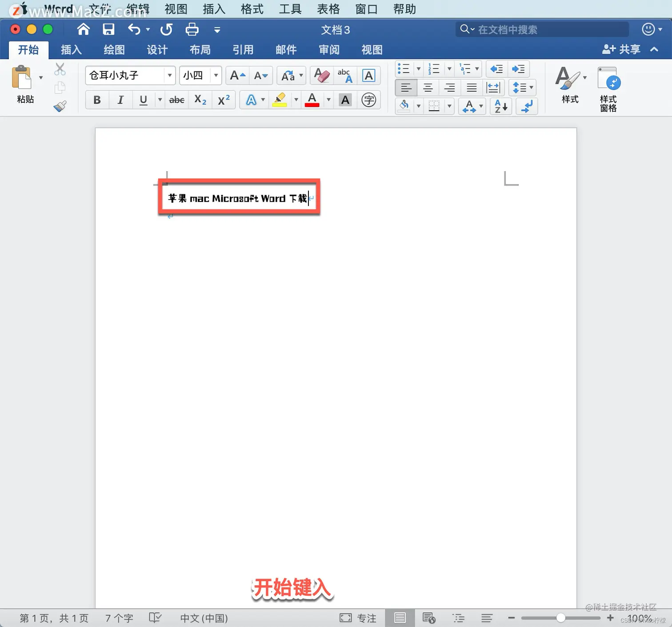Click the distributed alignment icon
This screenshot has height=627, width=672.
click(x=493, y=88)
